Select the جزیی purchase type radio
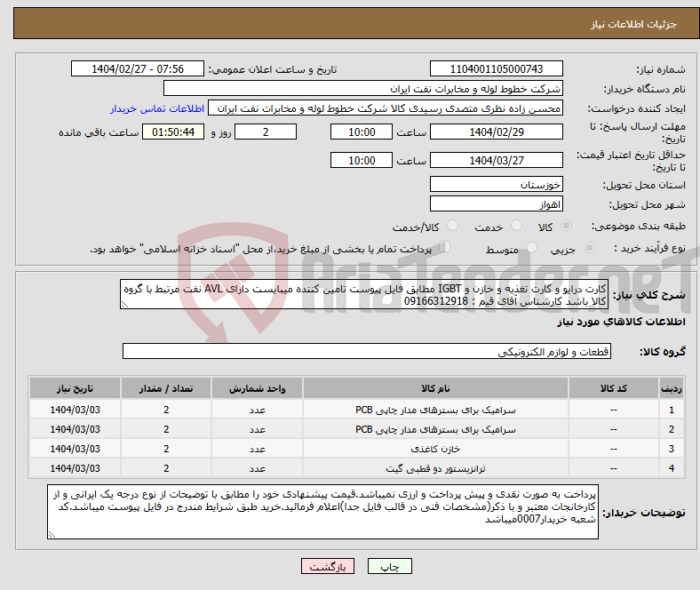The height and width of the screenshot is (590, 700). pyautogui.click(x=589, y=247)
